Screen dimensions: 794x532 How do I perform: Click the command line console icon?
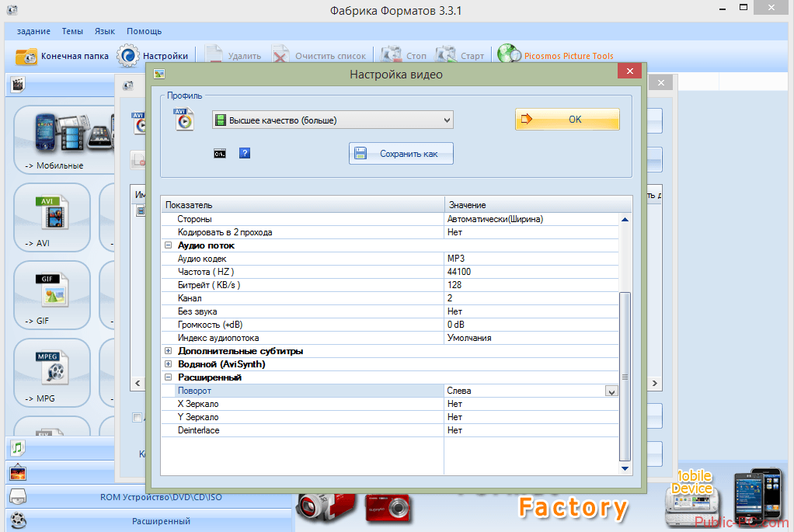(220, 154)
